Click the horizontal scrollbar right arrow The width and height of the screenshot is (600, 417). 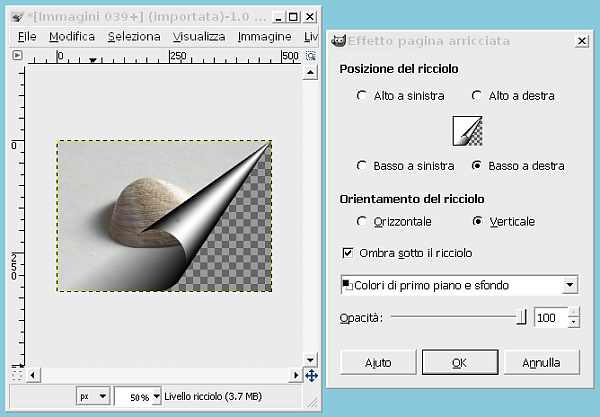pos(296,376)
